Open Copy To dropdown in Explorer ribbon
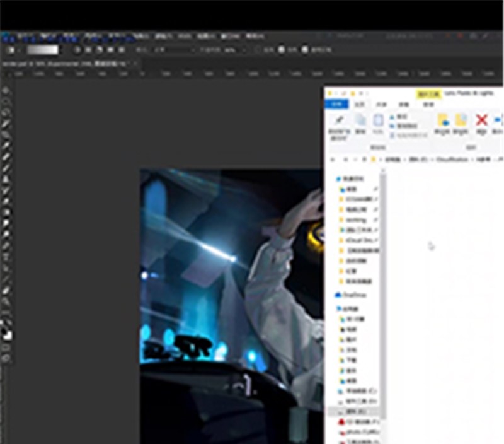 point(461,124)
